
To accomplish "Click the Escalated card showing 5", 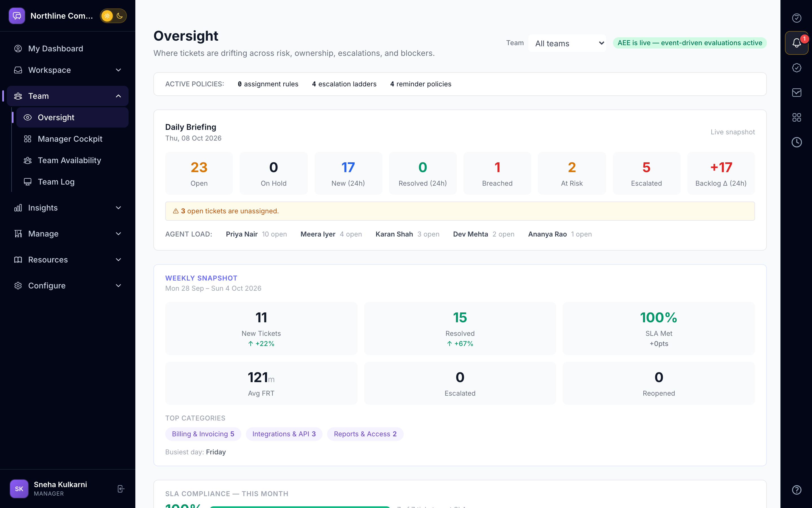I will [646, 173].
